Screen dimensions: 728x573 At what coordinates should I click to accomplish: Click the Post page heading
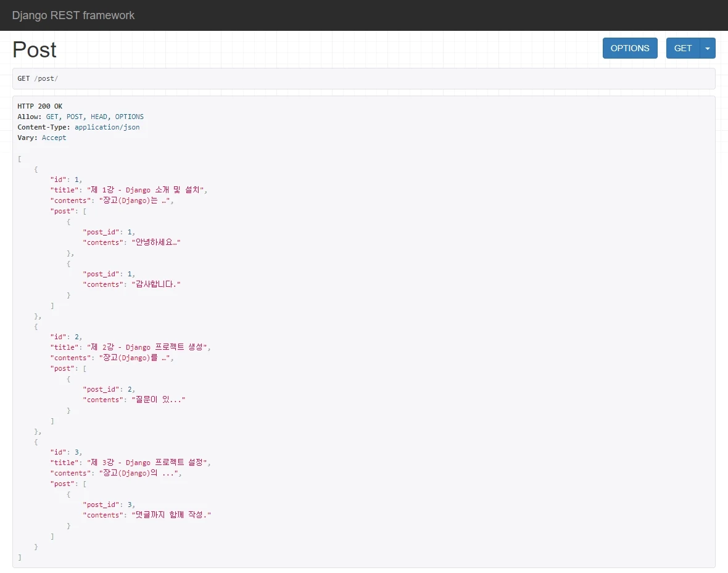(x=35, y=50)
